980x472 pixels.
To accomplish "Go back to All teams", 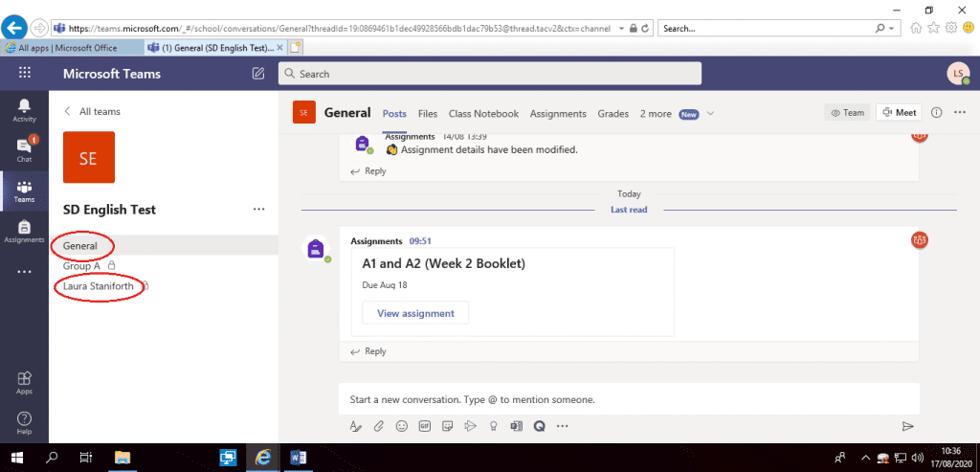I will pos(93,111).
